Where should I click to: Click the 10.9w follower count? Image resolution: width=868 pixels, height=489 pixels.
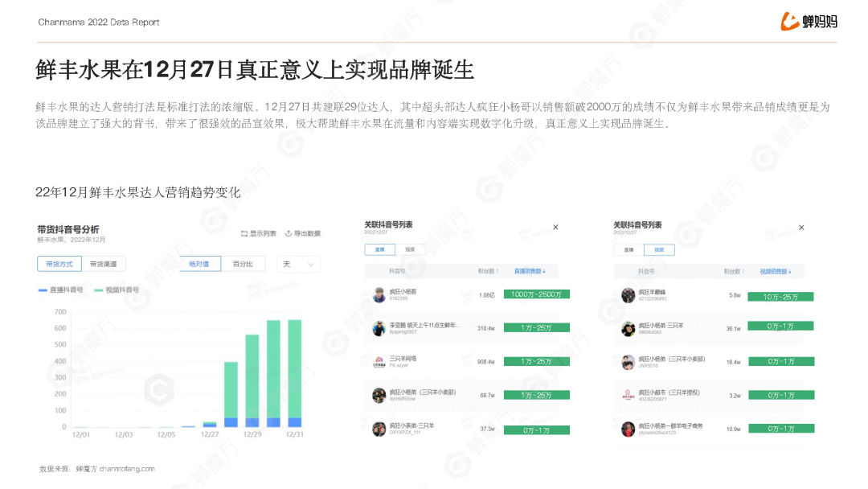[734, 429]
